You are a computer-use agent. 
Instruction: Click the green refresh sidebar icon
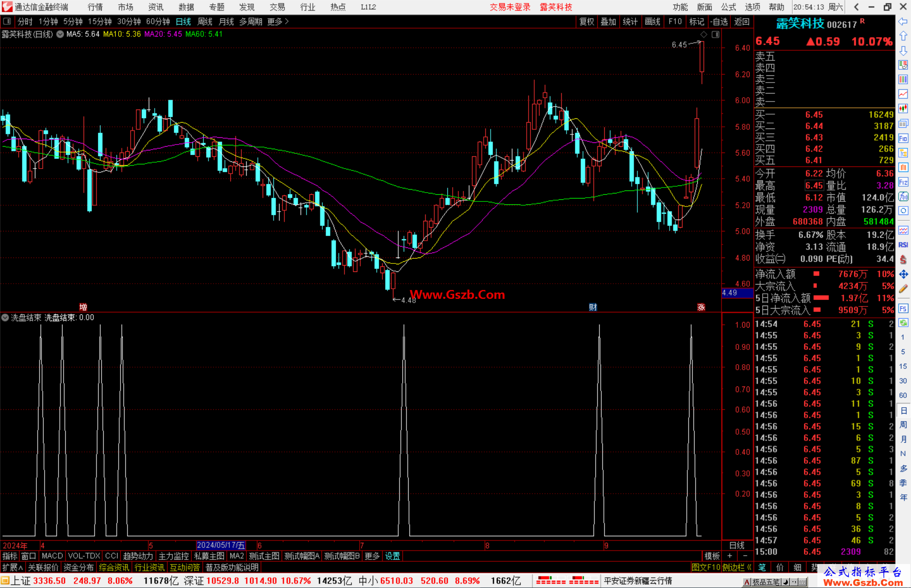click(903, 323)
